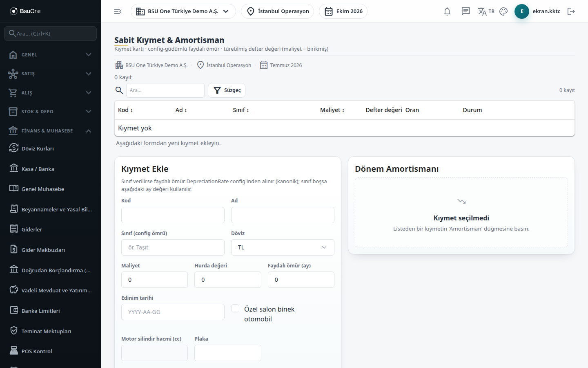The image size is (588, 368).
Task: Tick the Özel salon binek otomobil checkbox
Action: click(235, 309)
